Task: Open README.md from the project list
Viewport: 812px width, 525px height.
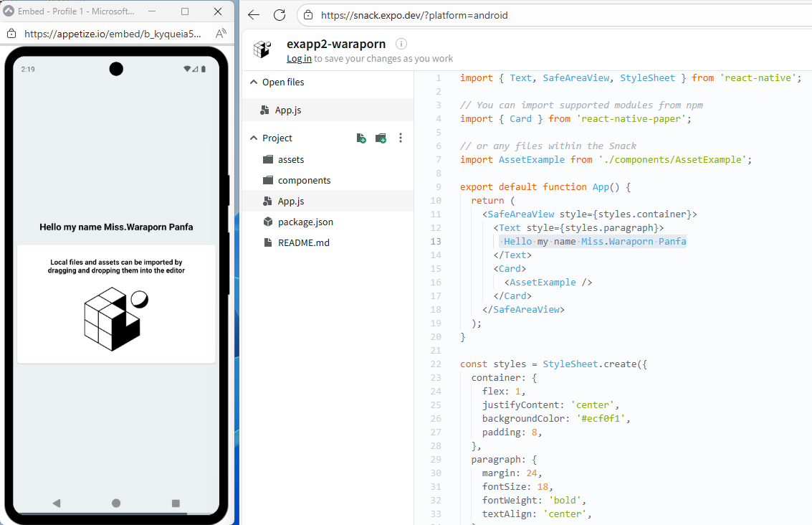Action: [x=303, y=242]
